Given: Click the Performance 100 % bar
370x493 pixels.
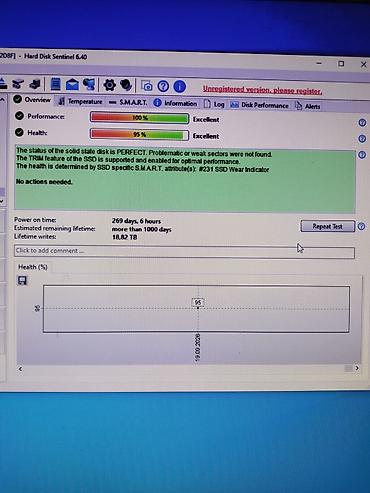Looking at the screenshot, I should (139, 118).
